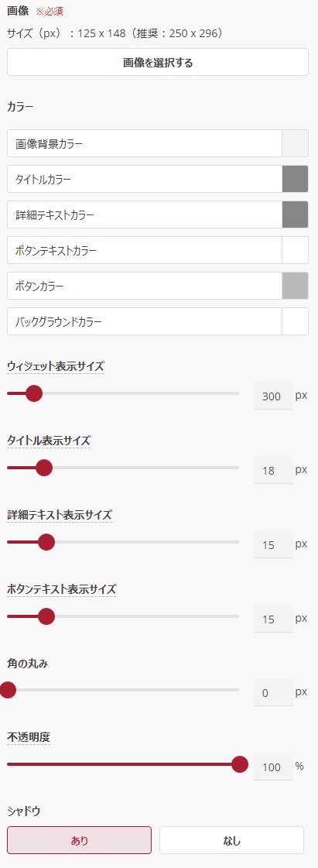Click the 画像を選択する button

click(158, 62)
